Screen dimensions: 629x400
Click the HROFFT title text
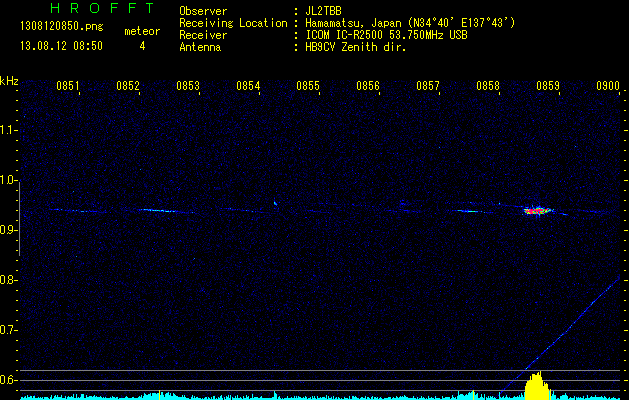click(103, 8)
